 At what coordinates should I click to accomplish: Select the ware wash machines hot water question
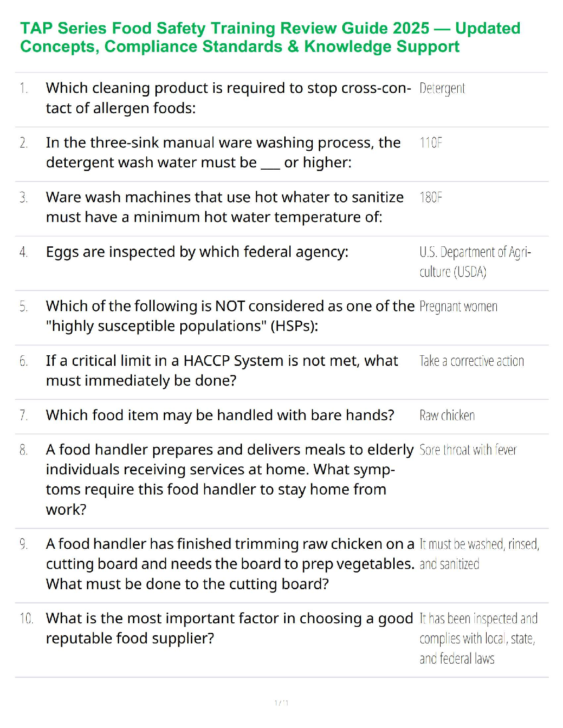pos(224,207)
